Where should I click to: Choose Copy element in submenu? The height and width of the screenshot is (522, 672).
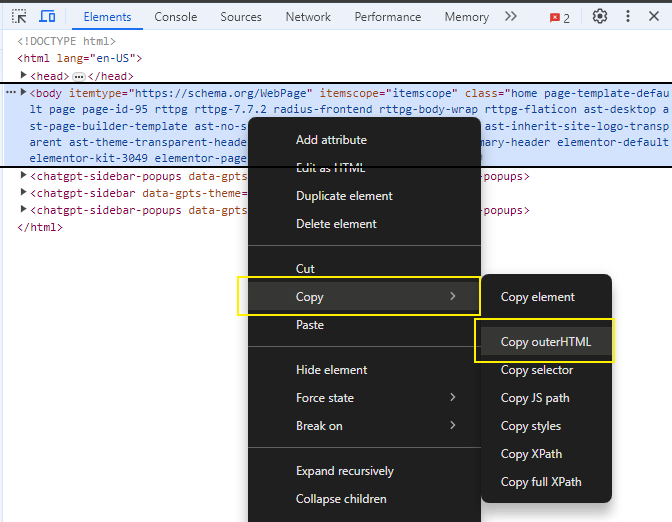546,297
